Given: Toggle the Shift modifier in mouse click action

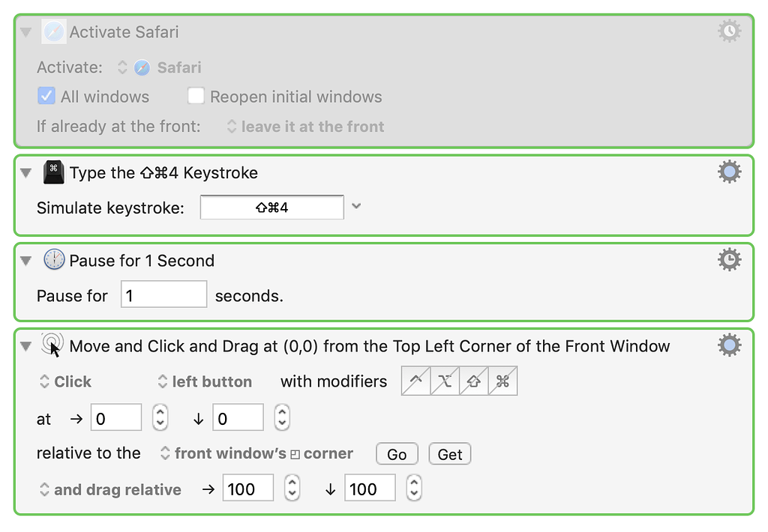Looking at the screenshot, I should pos(475,381).
